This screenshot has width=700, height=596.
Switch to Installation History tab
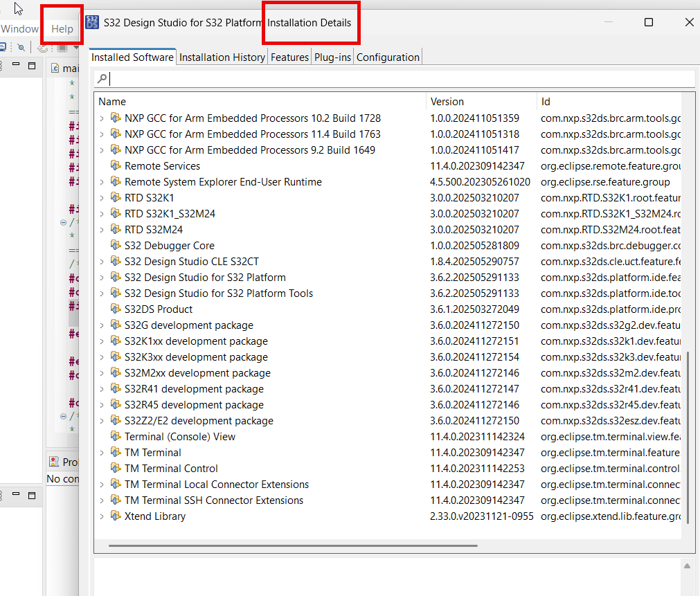222,57
